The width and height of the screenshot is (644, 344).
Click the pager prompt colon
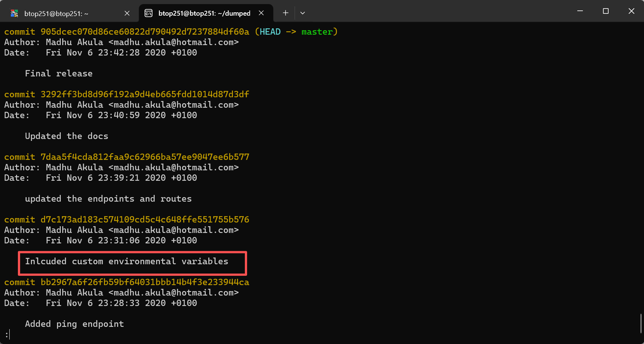(x=7, y=335)
